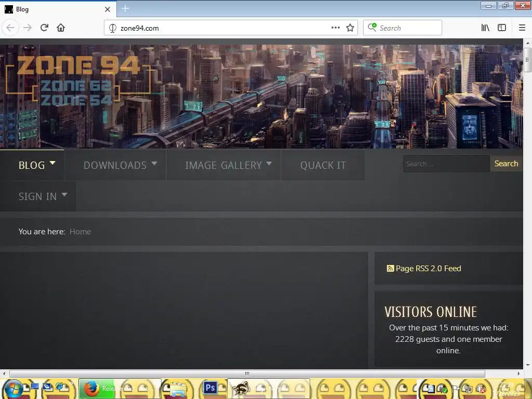Image resolution: width=532 pixels, height=399 pixels.
Task: Open the Page RSS 2.0 Feed link
Action: pyautogui.click(x=428, y=269)
